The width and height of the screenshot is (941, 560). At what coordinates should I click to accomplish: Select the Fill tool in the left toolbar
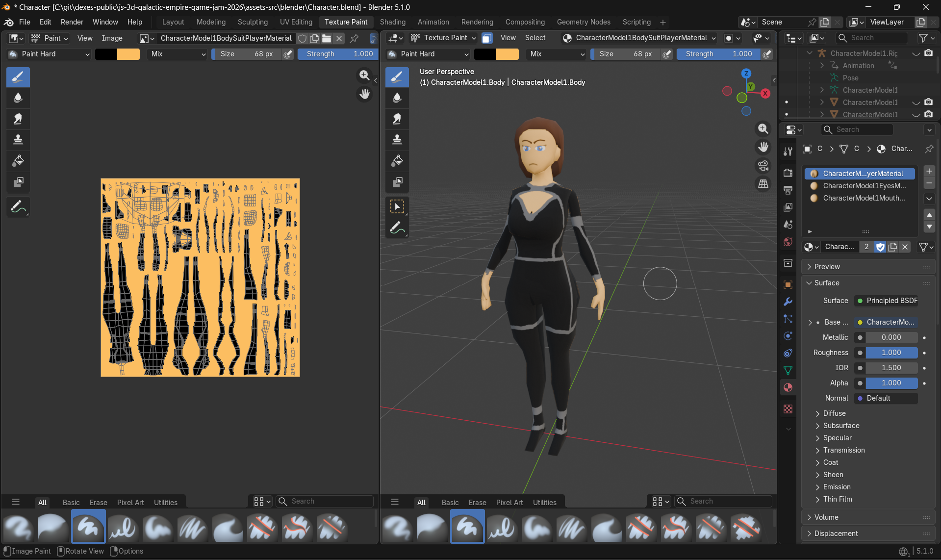coord(18,161)
